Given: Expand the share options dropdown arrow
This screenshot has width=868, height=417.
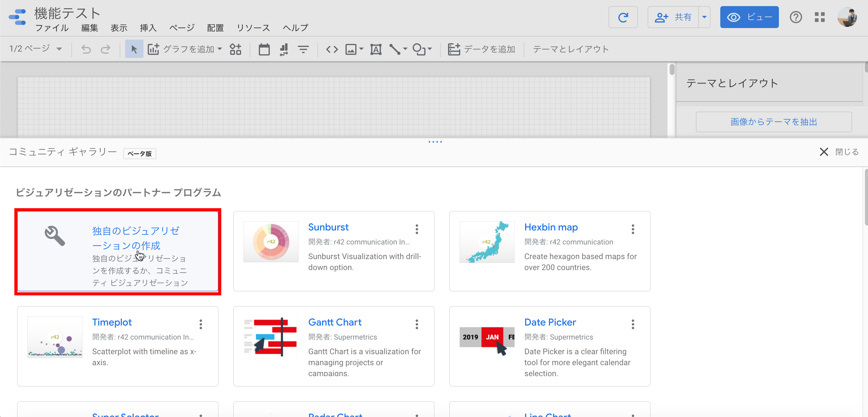Looking at the screenshot, I should coord(704,17).
